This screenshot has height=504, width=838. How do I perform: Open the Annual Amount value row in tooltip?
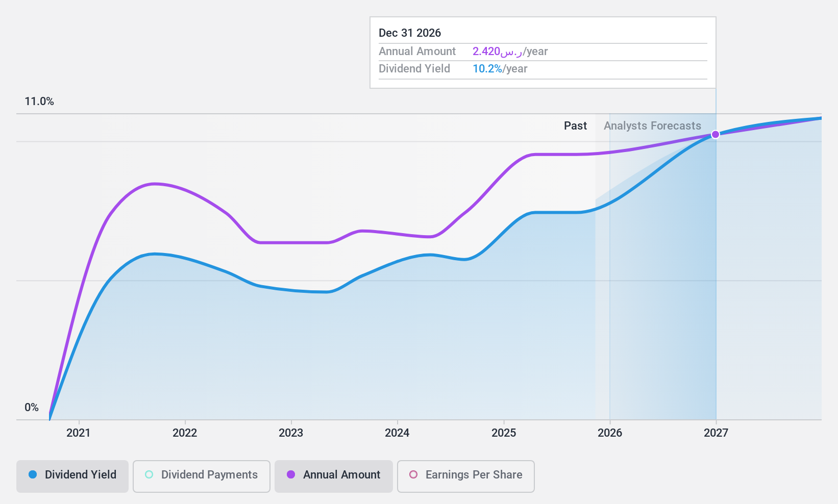[x=417, y=51]
